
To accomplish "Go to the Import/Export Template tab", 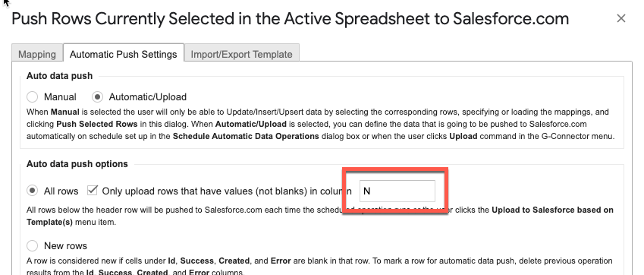I will (241, 54).
